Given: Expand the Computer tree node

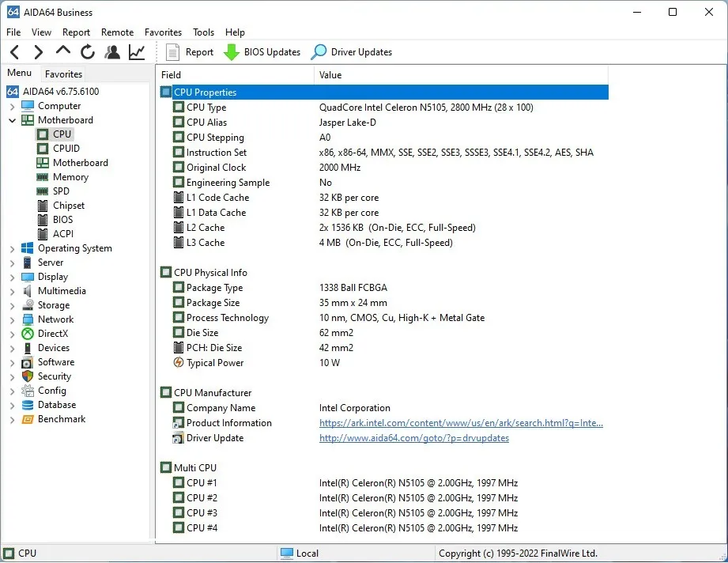Looking at the screenshot, I should (x=12, y=106).
